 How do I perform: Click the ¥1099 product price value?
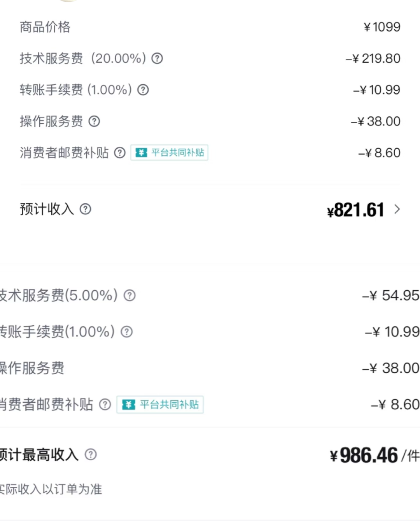point(382,27)
